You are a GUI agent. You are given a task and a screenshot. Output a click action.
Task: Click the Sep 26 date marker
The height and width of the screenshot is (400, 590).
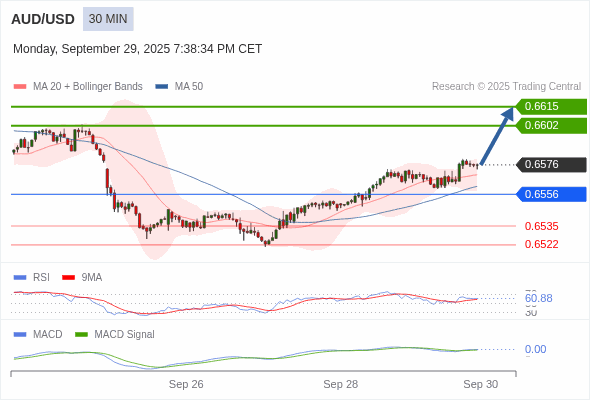(186, 384)
